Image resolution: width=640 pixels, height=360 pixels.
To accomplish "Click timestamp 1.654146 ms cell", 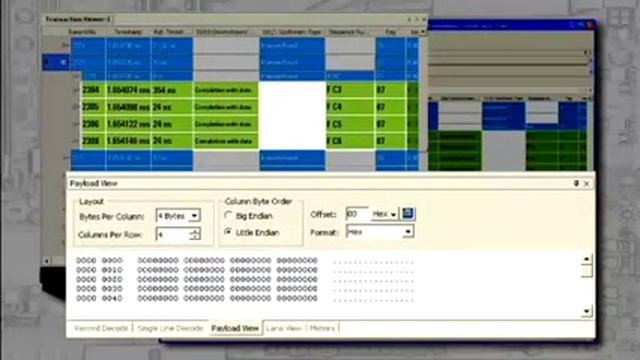I will (x=128, y=142).
